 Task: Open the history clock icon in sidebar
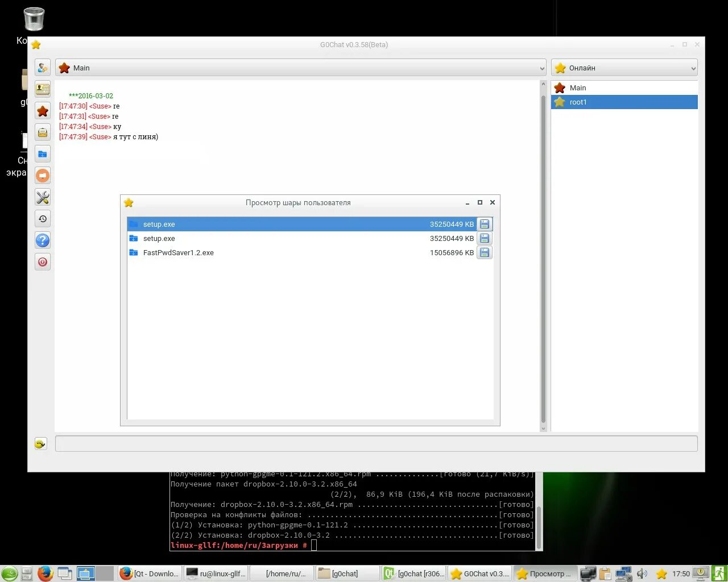43,219
